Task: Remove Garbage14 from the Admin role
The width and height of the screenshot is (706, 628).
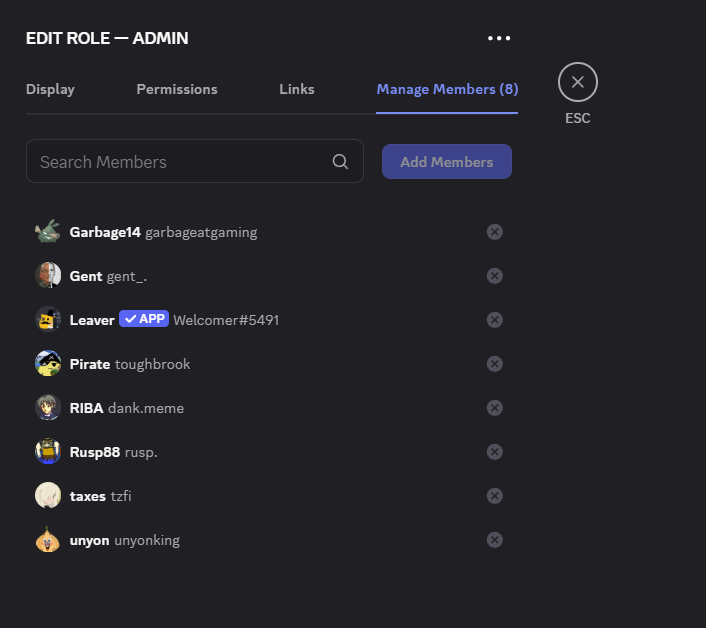Action: coord(494,232)
